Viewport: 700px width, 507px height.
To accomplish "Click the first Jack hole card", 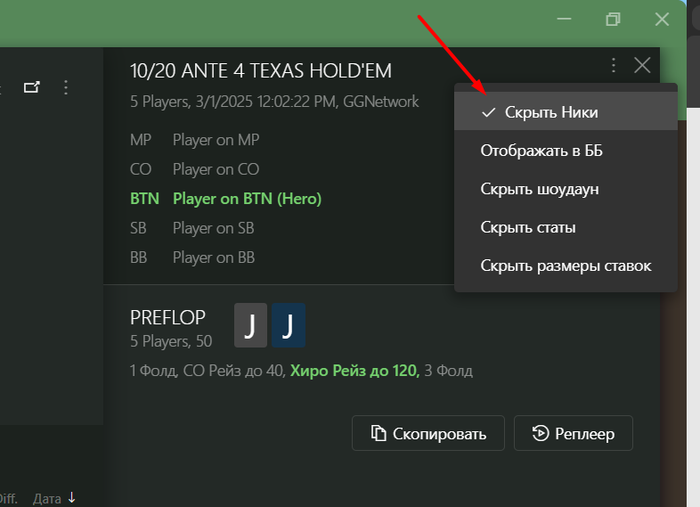I will pyautogui.click(x=251, y=326).
